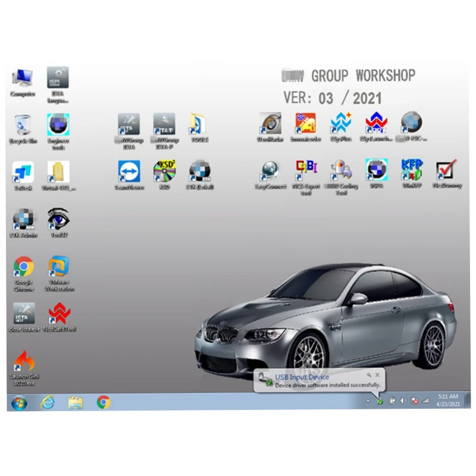Image resolution: width=476 pixels, height=476 pixels.
Task: Open Google Chrome desktop shortcut
Action: point(24,274)
